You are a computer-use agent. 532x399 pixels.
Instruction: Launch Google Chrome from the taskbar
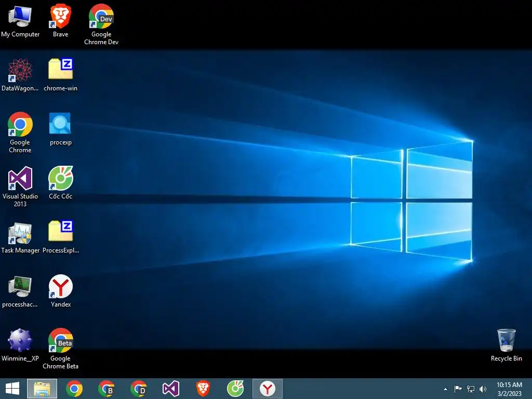point(74,389)
